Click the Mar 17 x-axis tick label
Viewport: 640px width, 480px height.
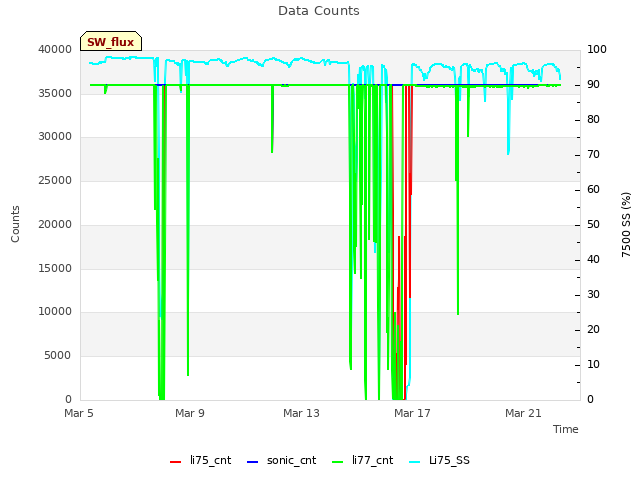click(x=412, y=413)
